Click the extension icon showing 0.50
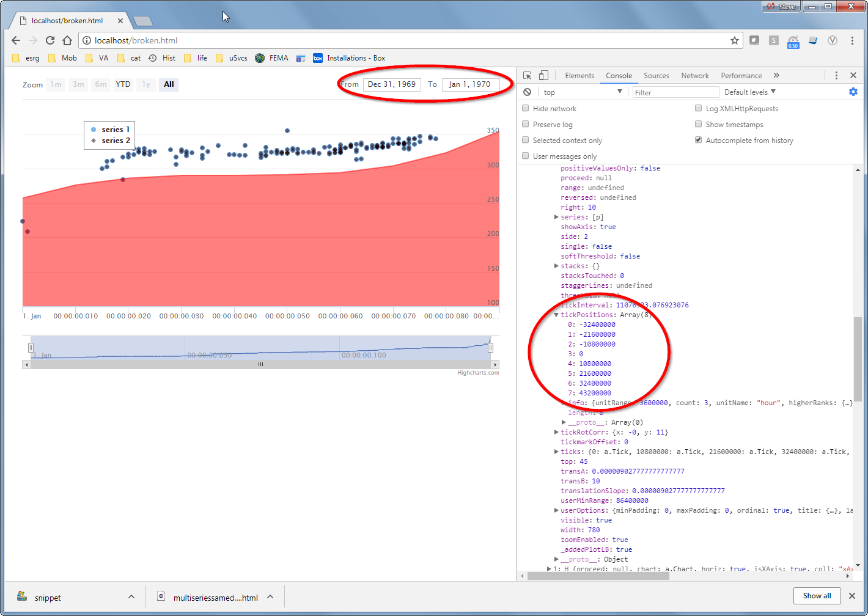This screenshot has height=616, width=868. click(x=793, y=41)
